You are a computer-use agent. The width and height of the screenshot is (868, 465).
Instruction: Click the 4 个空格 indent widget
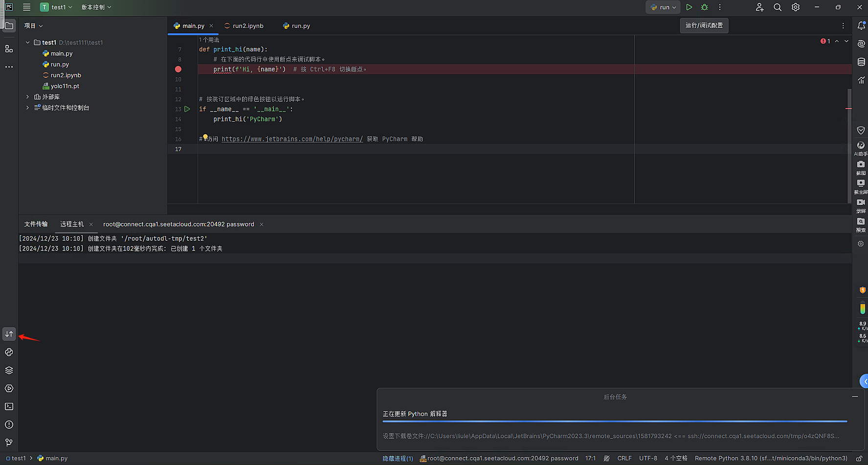click(676, 459)
